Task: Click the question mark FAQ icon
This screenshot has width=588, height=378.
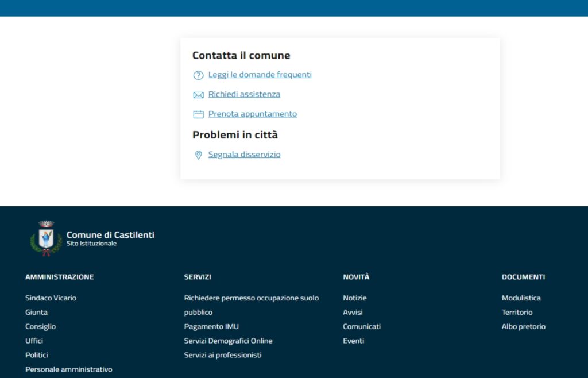Action: (x=198, y=75)
